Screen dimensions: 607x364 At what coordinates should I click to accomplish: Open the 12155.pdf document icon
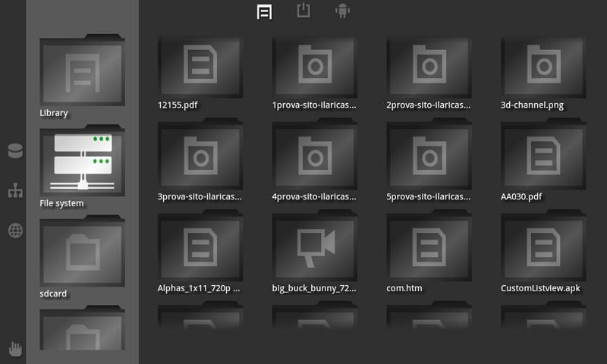coord(200,65)
